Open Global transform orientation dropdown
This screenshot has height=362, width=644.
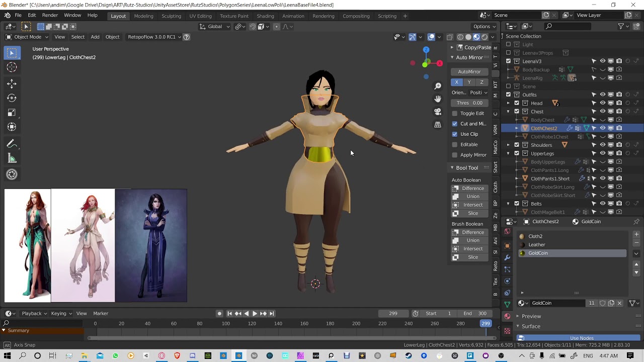215,27
